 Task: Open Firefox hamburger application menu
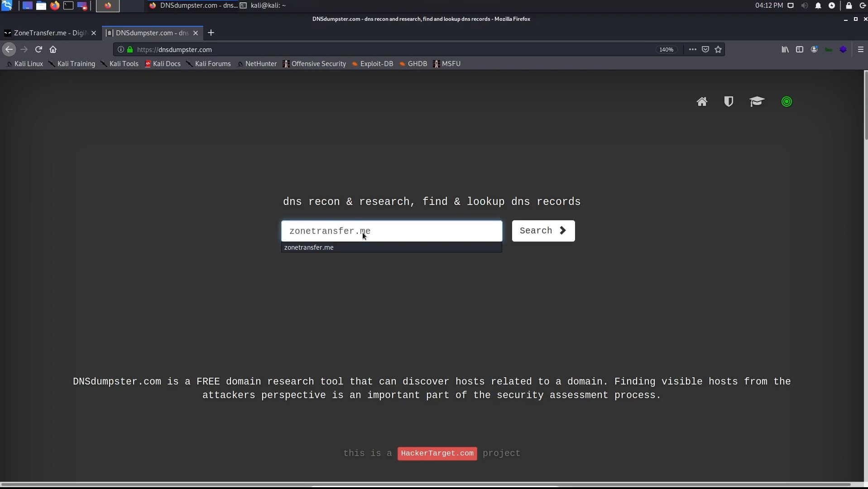pyautogui.click(x=861, y=49)
